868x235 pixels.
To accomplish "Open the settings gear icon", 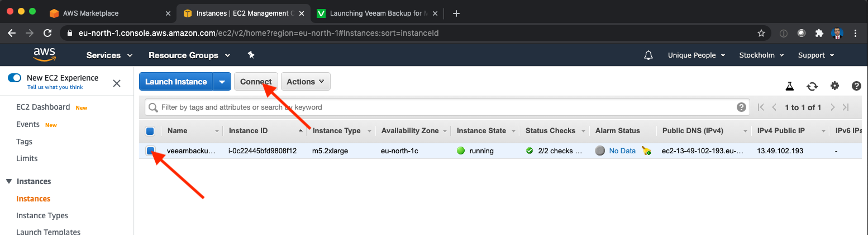I will click(834, 86).
